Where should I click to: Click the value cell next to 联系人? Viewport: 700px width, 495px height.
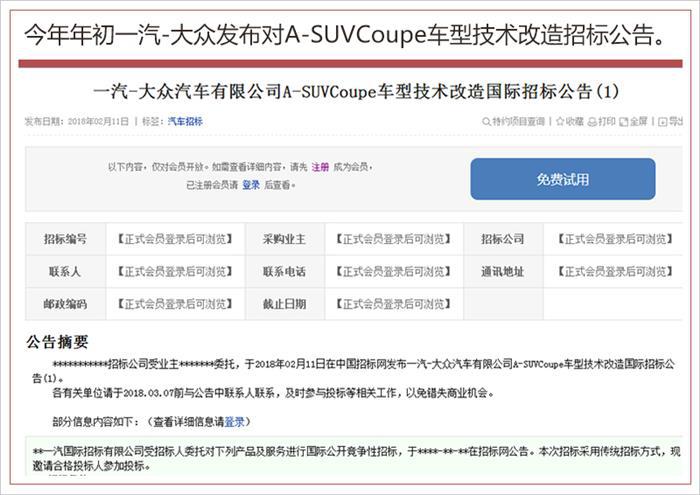175,271
